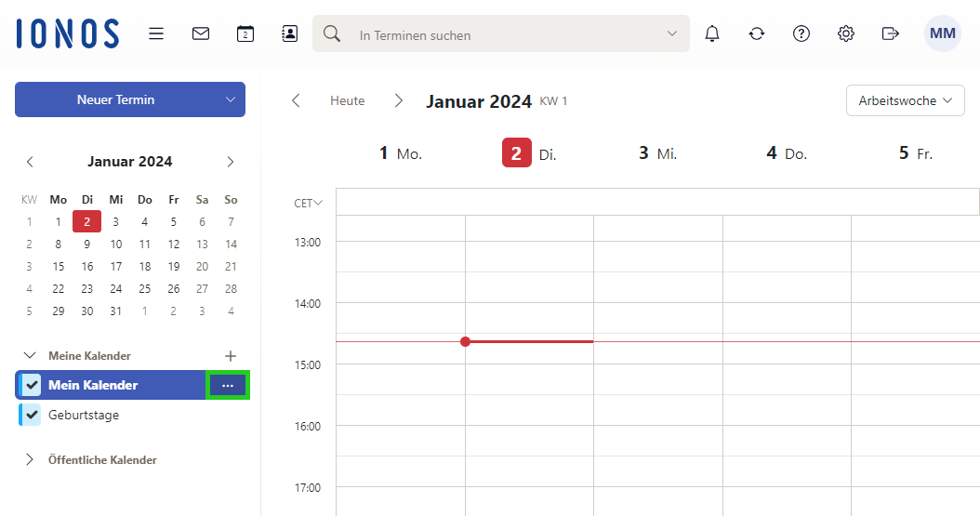Select day 24 in mini calendar
The image size is (980, 516).
click(x=116, y=289)
